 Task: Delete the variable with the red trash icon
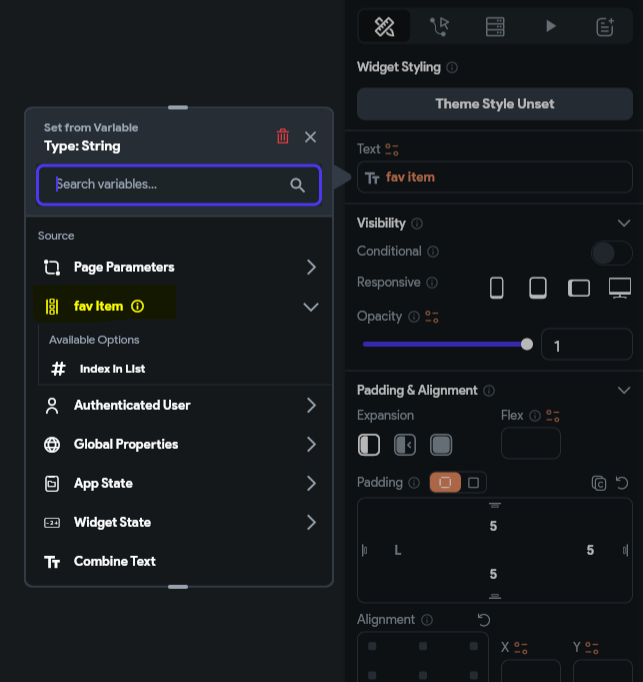click(x=283, y=136)
